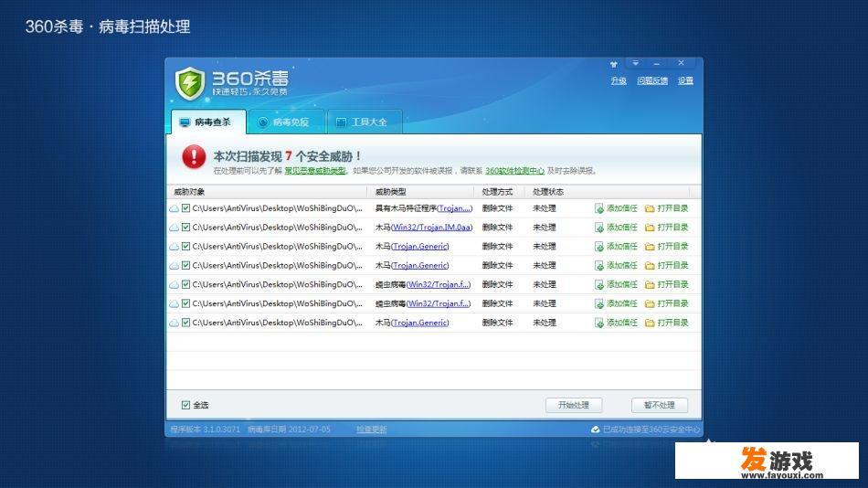This screenshot has height=488, width=868.
Task: Click 已成功连接至360云安全中心 status text
Action: tap(651, 430)
